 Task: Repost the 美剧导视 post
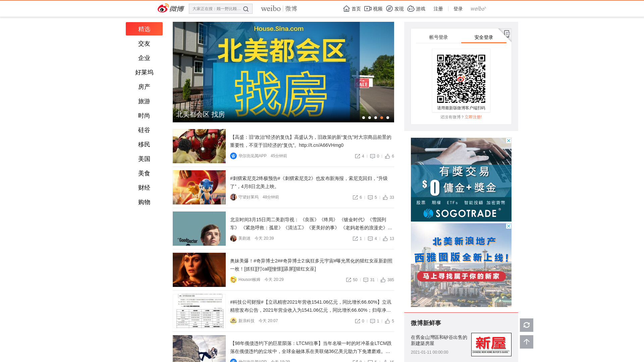click(355, 239)
